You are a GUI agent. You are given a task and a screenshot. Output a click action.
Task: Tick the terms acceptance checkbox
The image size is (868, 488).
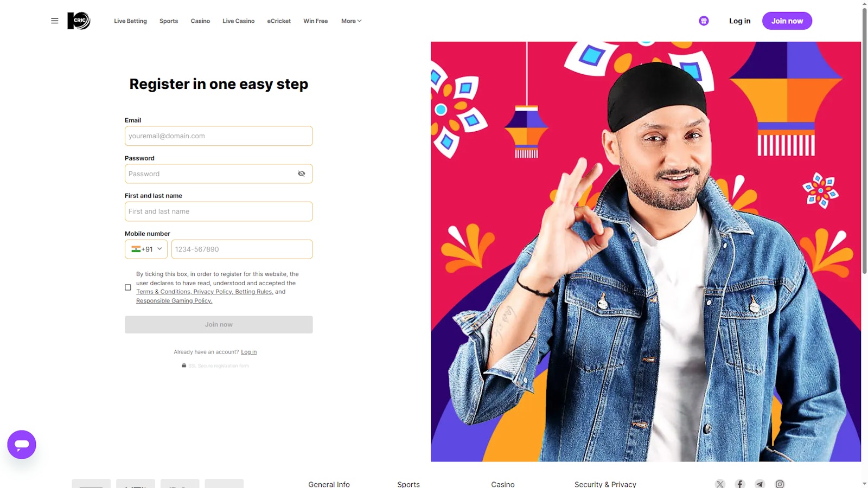(x=128, y=287)
